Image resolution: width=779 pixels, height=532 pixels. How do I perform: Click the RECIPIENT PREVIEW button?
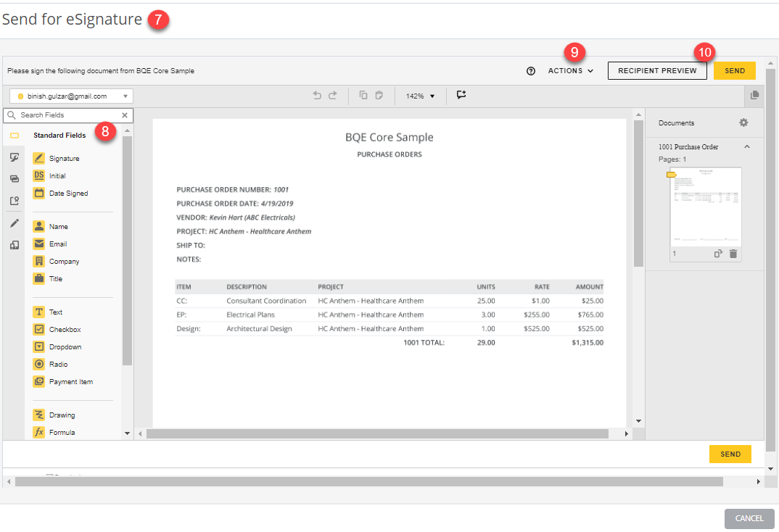[657, 71]
